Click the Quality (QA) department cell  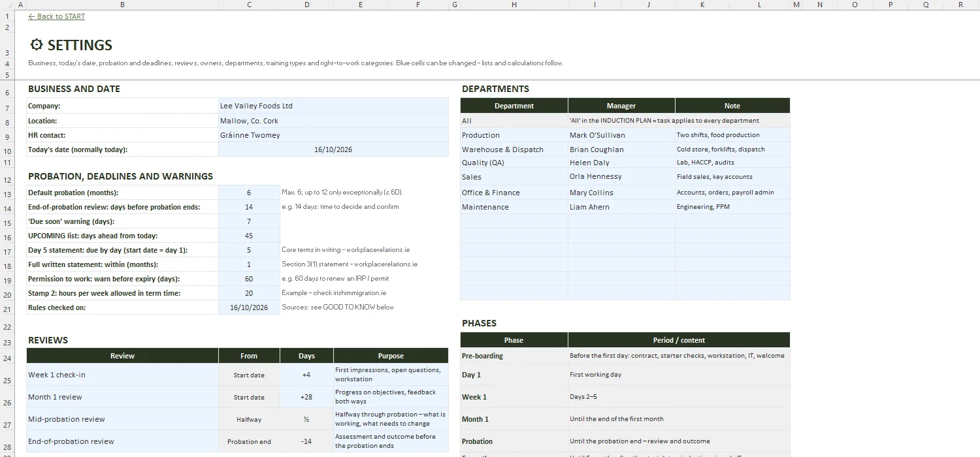(x=514, y=163)
